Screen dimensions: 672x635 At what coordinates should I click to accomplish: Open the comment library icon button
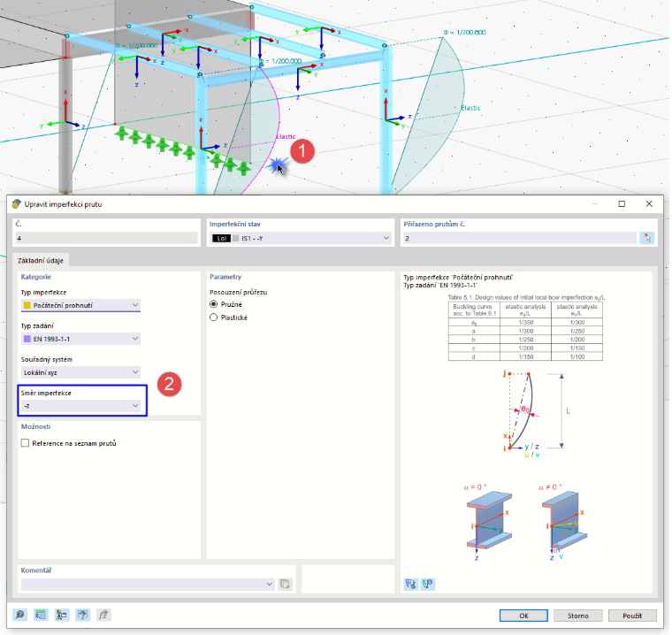pos(285,584)
